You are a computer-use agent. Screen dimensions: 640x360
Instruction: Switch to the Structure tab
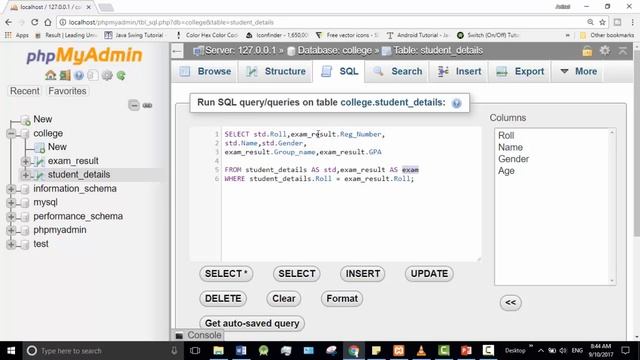[276, 71]
